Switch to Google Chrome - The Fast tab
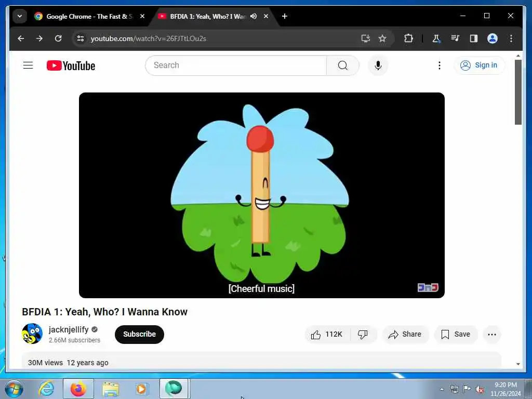Image resolution: width=532 pixels, height=399 pixels. click(x=89, y=16)
